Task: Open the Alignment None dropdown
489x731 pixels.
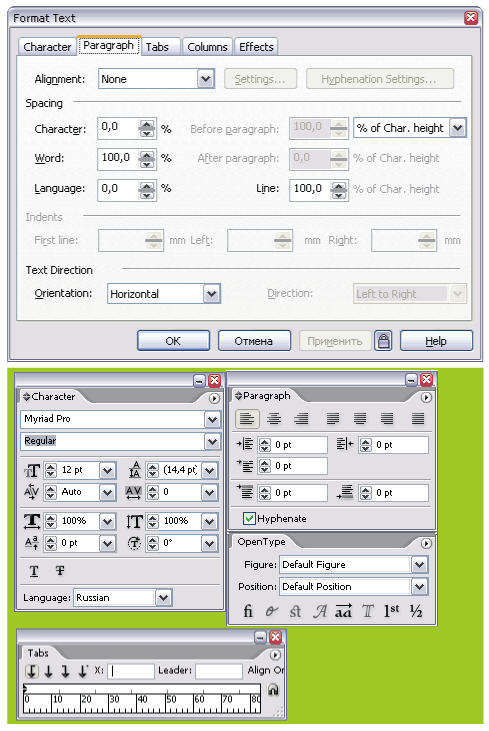Action: pos(206,79)
